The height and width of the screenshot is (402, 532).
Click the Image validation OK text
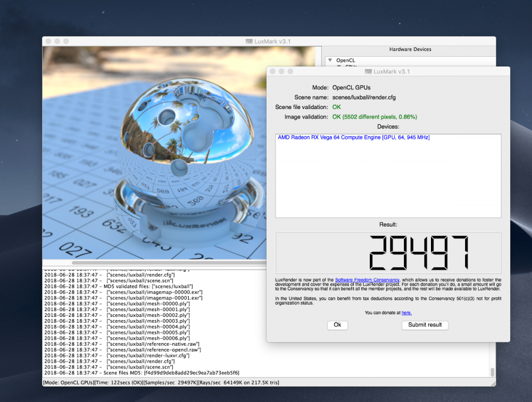(x=375, y=116)
